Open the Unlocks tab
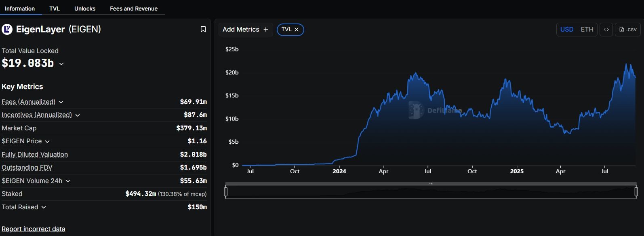The width and height of the screenshot is (644, 236). [x=85, y=9]
